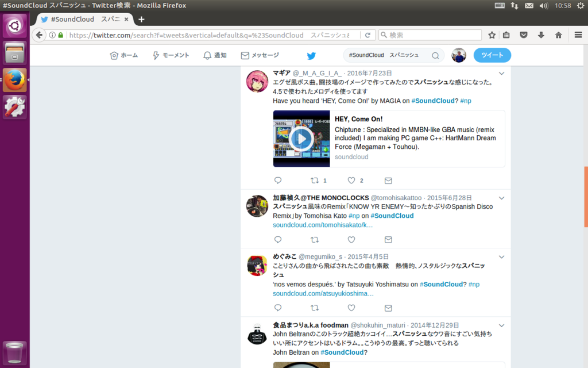
Task: Click the Firefox 検索 search box
Action: (x=430, y=35)
